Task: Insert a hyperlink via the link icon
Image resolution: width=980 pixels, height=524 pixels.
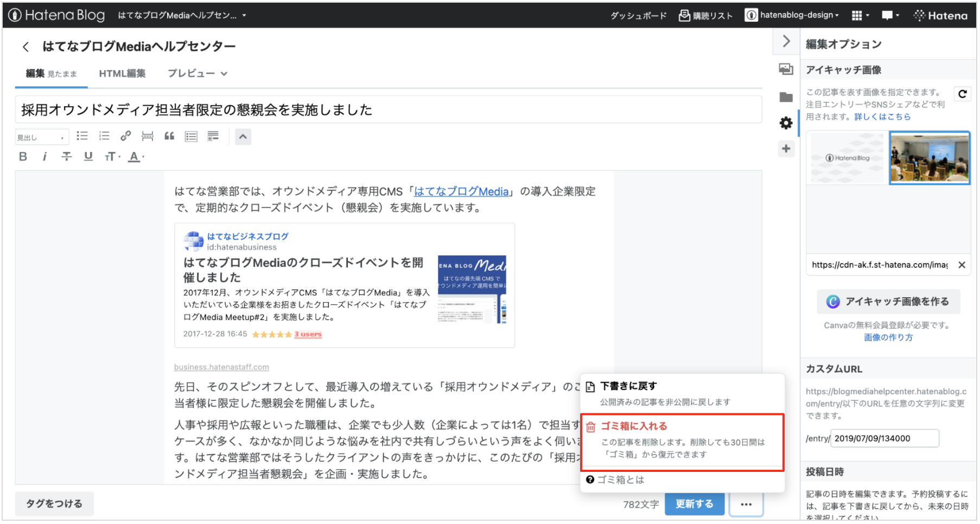Action: [126, 136]
